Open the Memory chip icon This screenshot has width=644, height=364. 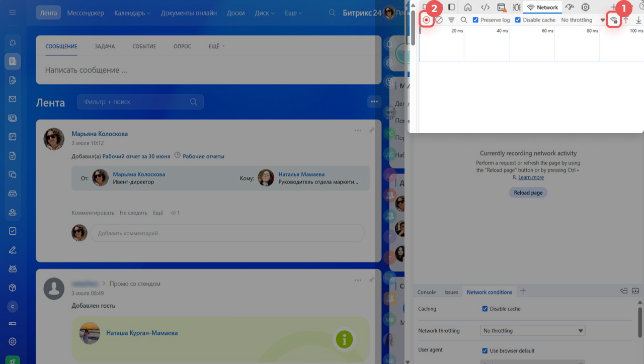pyautogui.click(x=586, y=7)
